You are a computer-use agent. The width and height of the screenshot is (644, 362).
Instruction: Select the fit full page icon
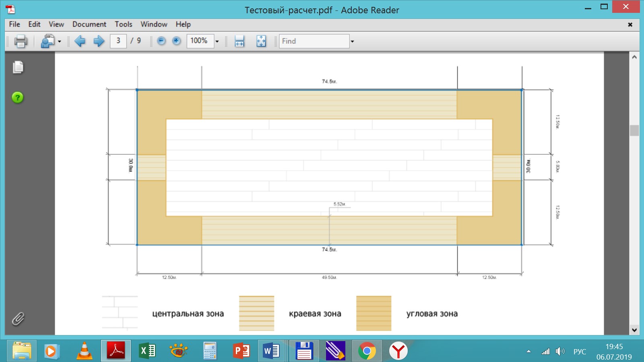[x=261, y=41]
